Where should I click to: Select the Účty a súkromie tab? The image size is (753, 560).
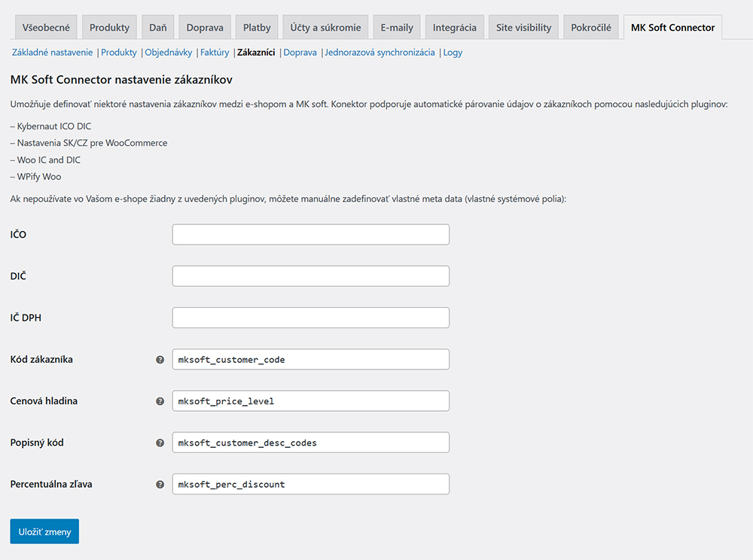pyautogui.click(x=325, y=27)
